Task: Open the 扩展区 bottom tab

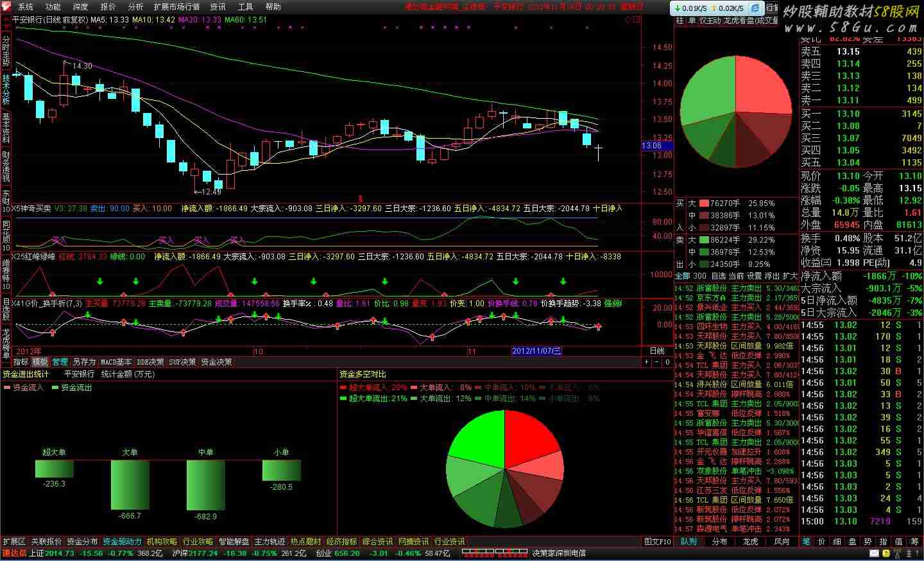Action: (14, 542)
